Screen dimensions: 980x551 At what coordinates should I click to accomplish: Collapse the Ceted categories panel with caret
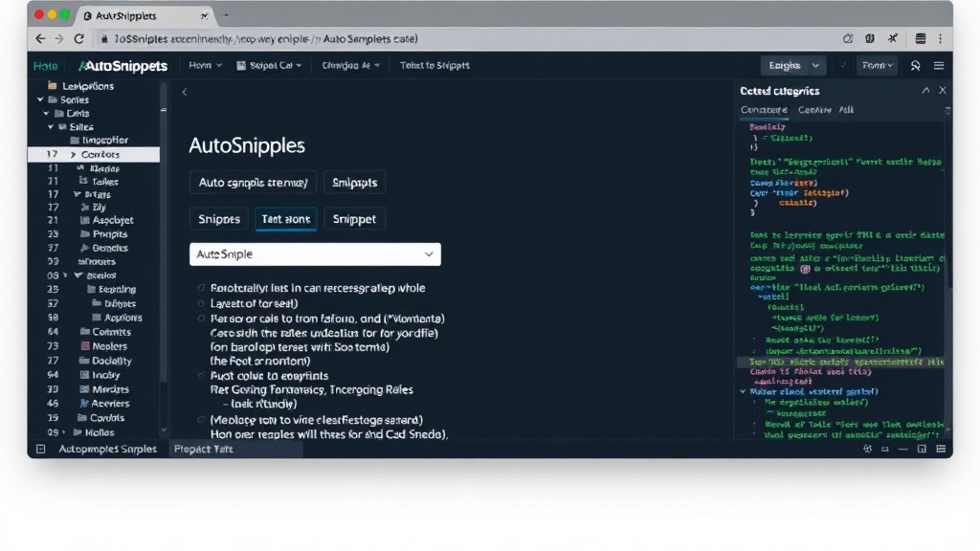925,91
